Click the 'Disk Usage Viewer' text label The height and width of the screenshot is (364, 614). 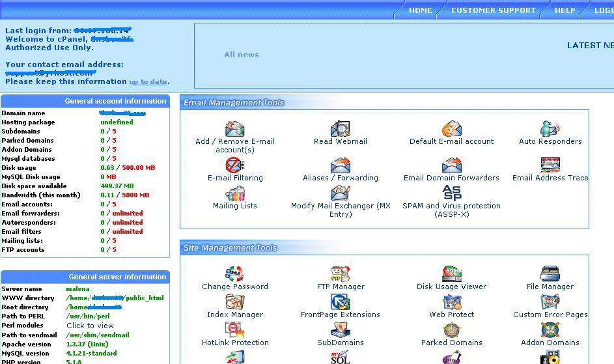451,287
